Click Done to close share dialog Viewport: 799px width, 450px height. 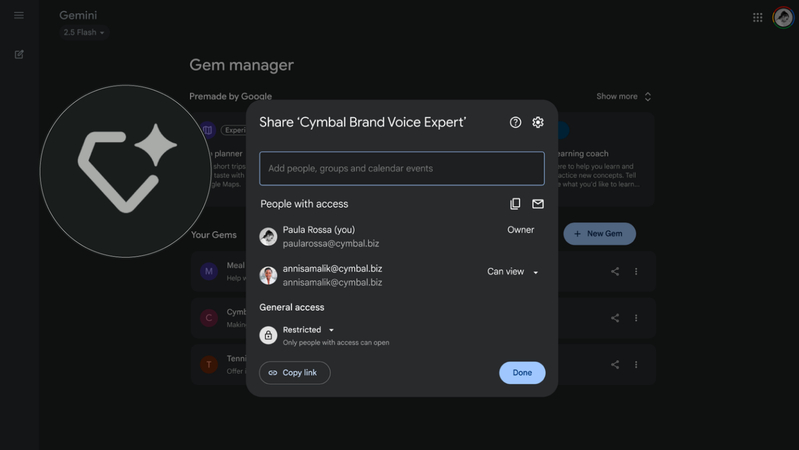(x=522, y=373)
